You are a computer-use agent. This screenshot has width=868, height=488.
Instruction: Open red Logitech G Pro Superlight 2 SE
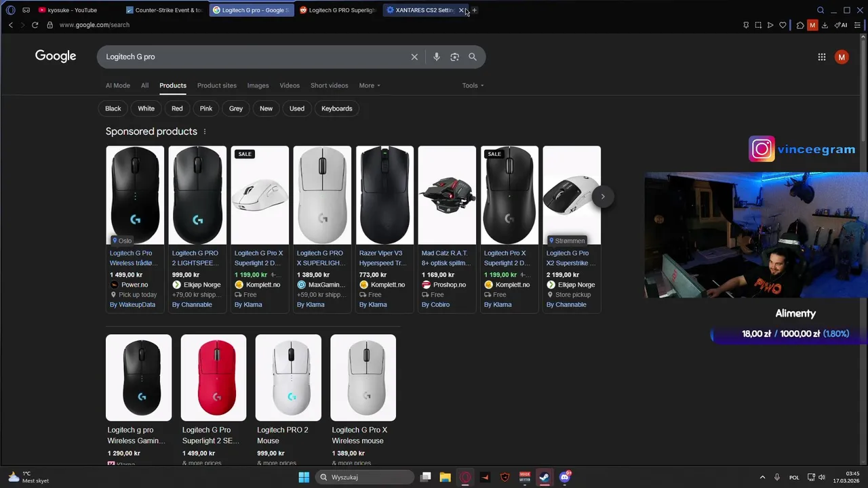[x=214, y=400]
